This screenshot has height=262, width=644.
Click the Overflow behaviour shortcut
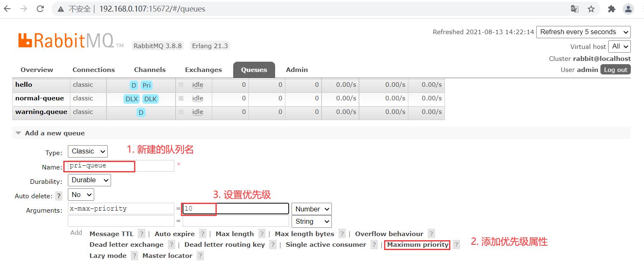click(x=389, y=234)
